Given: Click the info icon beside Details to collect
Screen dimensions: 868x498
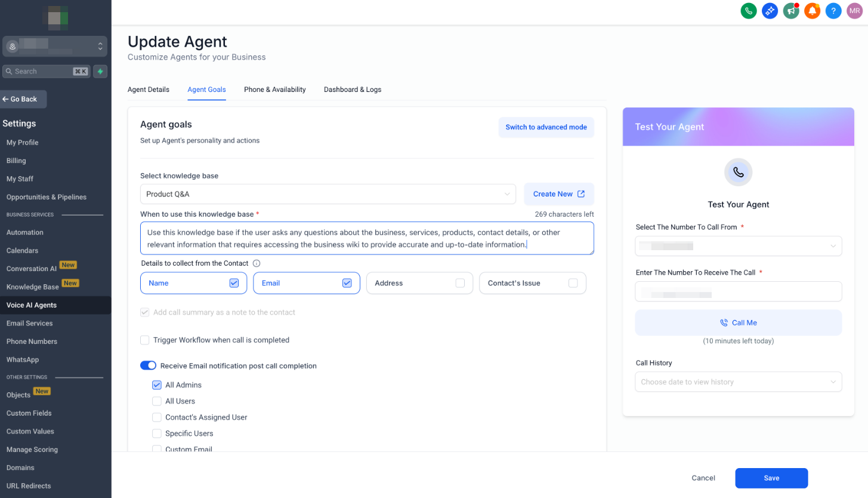Looking at the screenshot, I should point(257,263).
